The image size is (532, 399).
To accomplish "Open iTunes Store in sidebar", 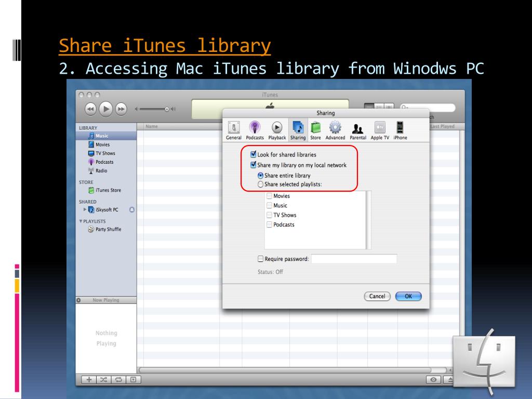I will click(x=106, y=190).
